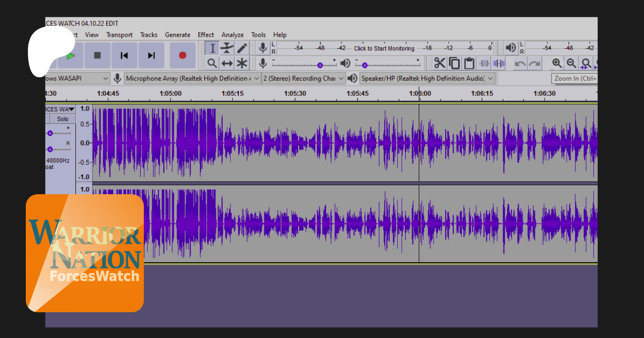
Task: Click the Paste clipboard icon
Action: click(x=469, y=64)
